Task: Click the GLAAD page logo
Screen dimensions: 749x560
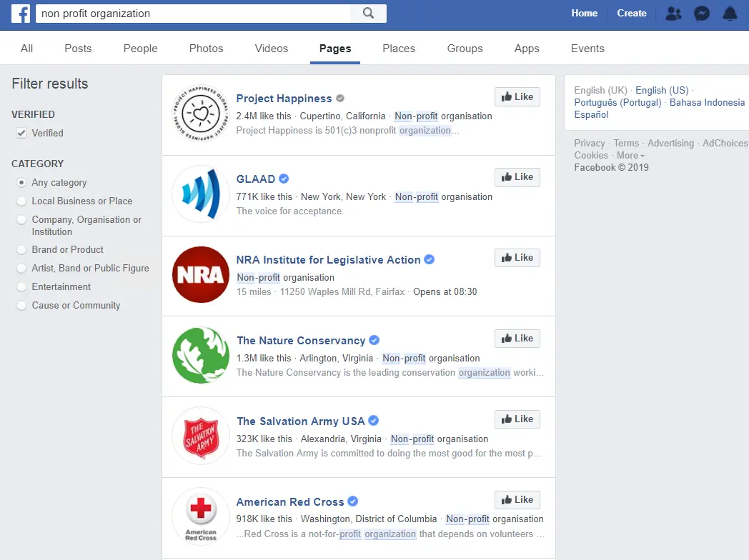Action: 201,194
